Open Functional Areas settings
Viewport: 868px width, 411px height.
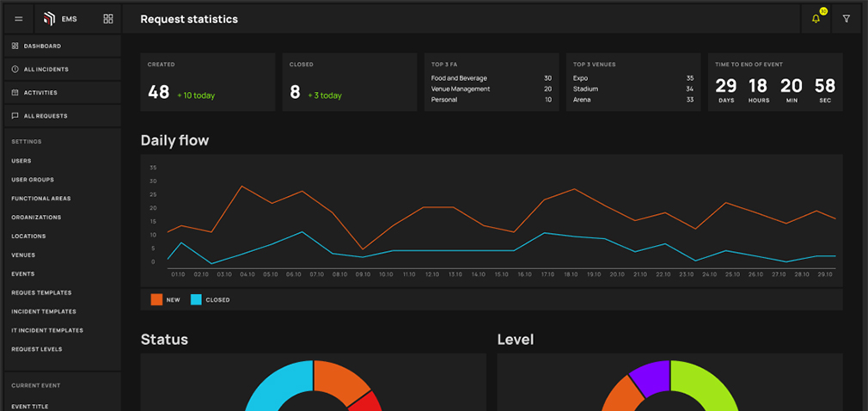coord(41,199)
